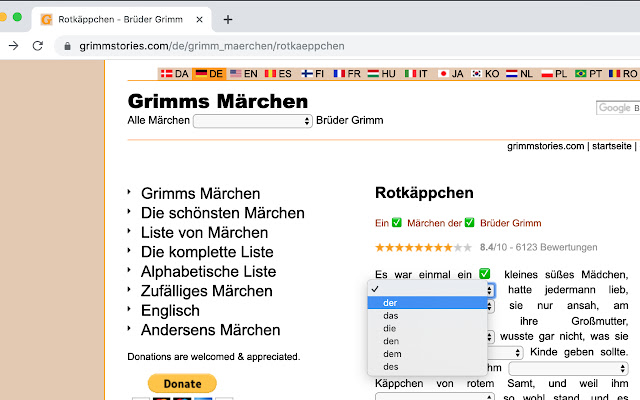Open the Englisch sidebar link

pos(170,311)
